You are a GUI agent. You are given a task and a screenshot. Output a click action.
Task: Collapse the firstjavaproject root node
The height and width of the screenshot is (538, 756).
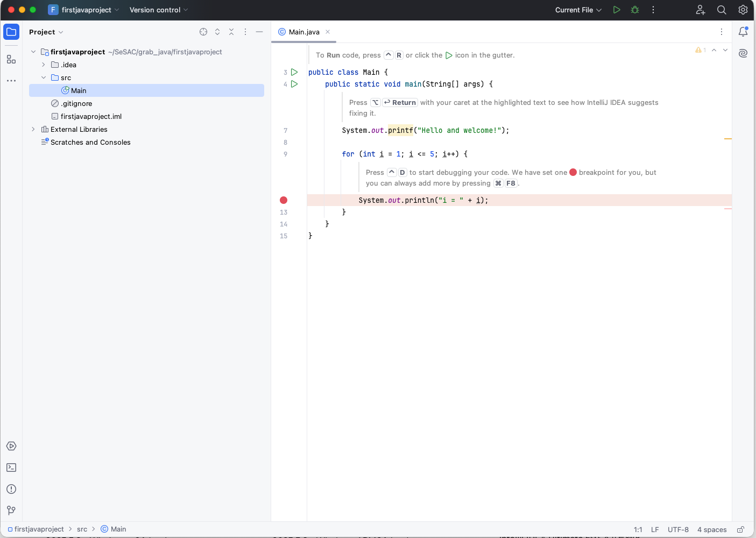click(x=33, y=52)
